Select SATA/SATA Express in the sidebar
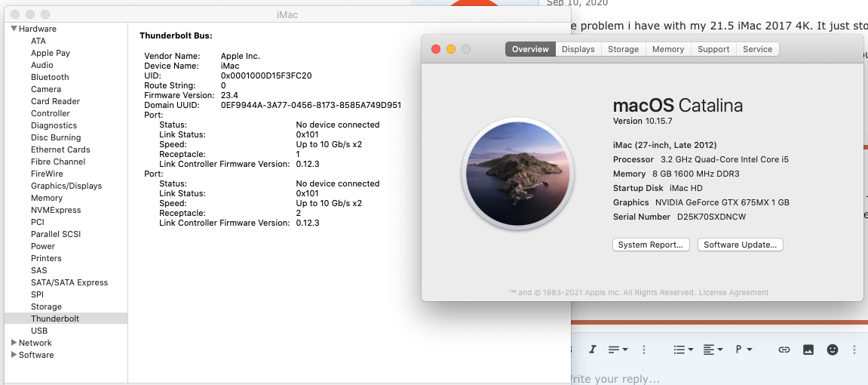The height and width of the screenshot is (385, 868). pyautogui.click(x=69, y=282)
